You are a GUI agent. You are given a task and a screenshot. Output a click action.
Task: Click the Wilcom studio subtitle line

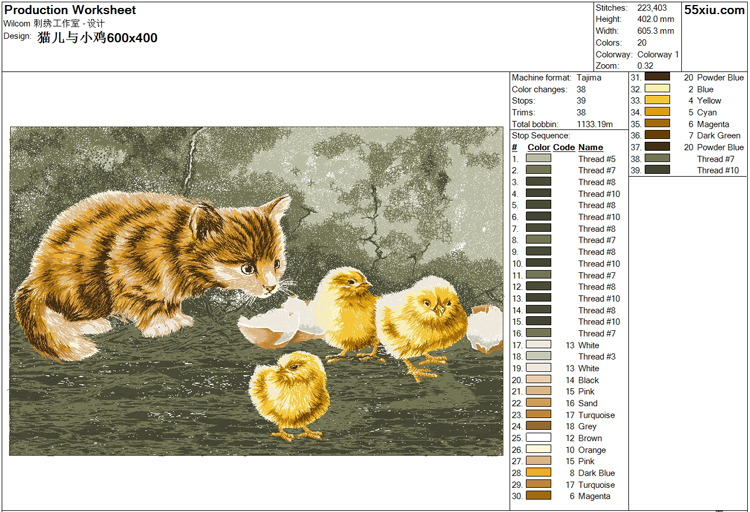click(x=54, y=23)
